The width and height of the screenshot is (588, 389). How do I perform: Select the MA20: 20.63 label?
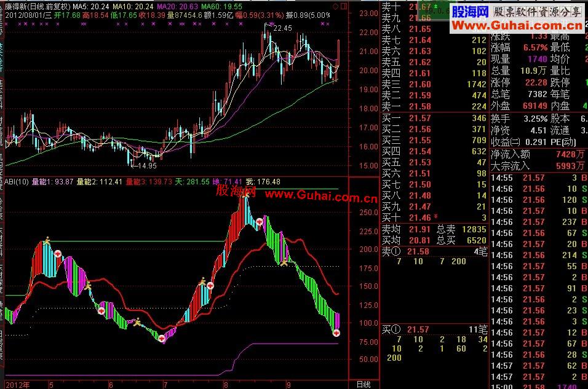point(178,6)
